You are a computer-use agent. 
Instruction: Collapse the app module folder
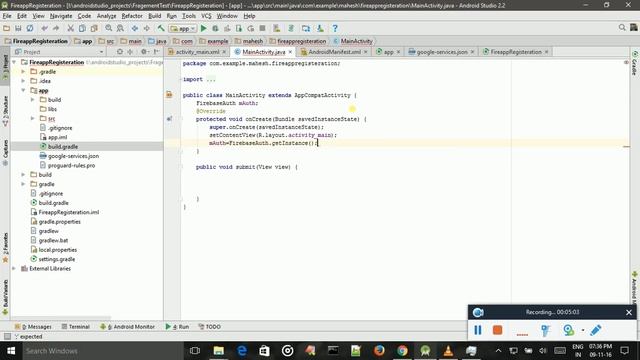tap(23, 90)
